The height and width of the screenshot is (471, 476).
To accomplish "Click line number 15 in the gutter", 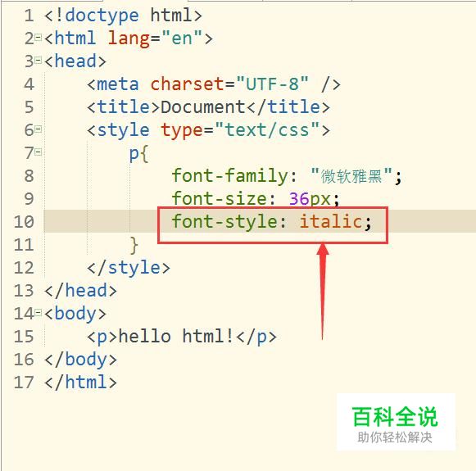I will (24, 337).
